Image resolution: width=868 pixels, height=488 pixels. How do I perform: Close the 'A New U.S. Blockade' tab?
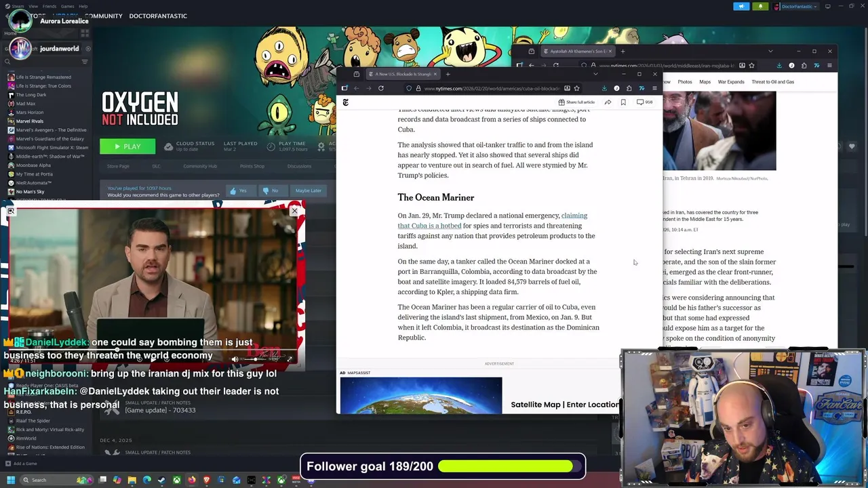[435, 74]
